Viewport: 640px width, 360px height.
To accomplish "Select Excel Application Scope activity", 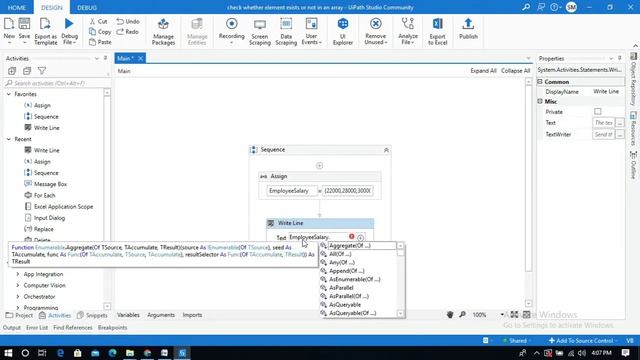I will 63,207.
